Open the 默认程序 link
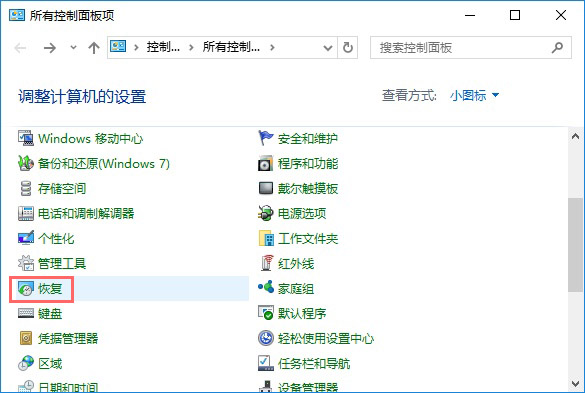Screen dimensions: 585x393 click(302, 314)
